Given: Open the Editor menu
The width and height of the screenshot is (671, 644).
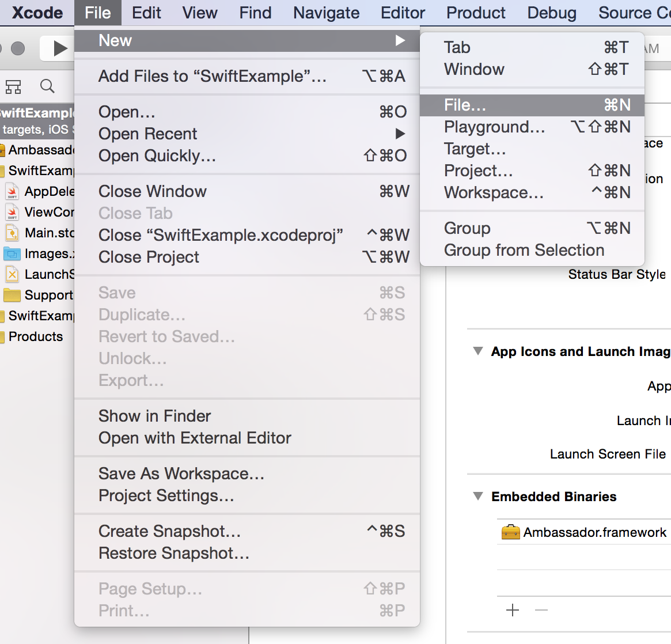Looking at the screenshot, I should click(x=403, y=13).
